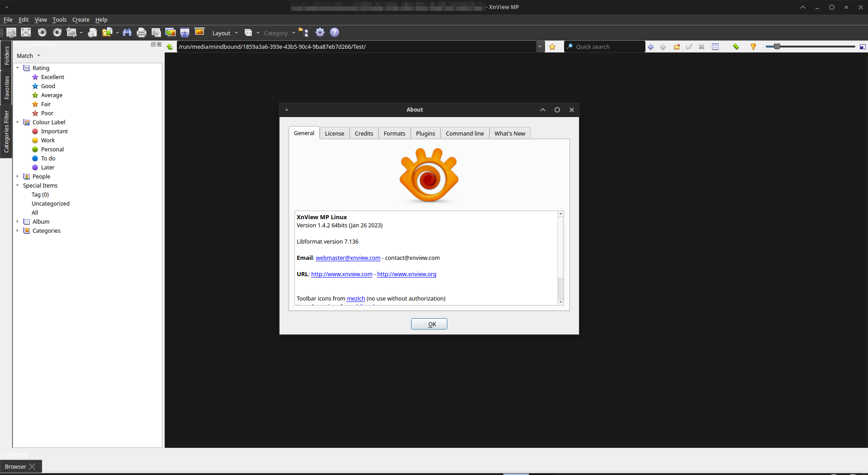Open the Category dropdown in toolbar
Viewport: 868px width, 475px height.
280,33
